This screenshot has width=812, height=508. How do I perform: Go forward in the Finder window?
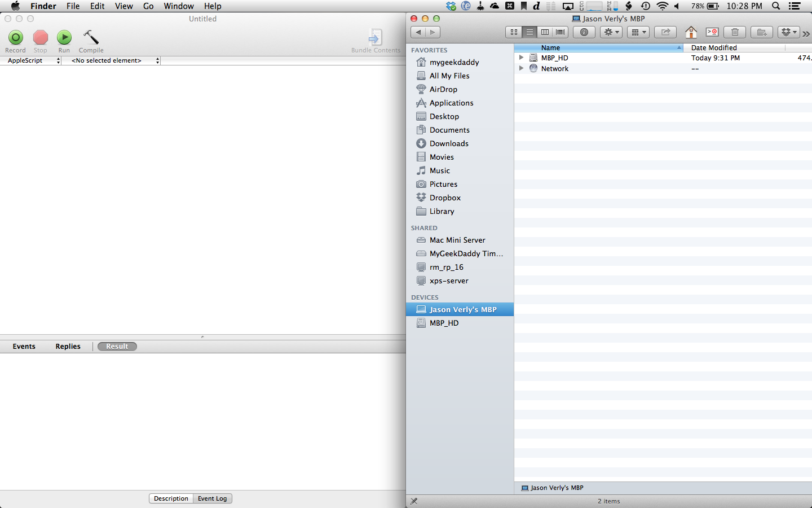pos(433,32)
